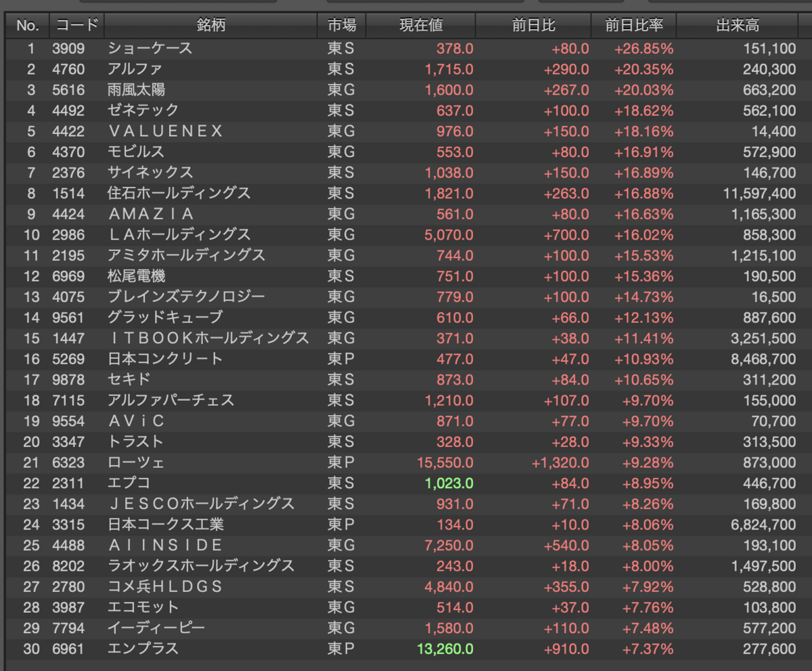Select the アルファパーチェス stock name
Viewport: 812px width, 671px height.
click(x=171, y=400)
